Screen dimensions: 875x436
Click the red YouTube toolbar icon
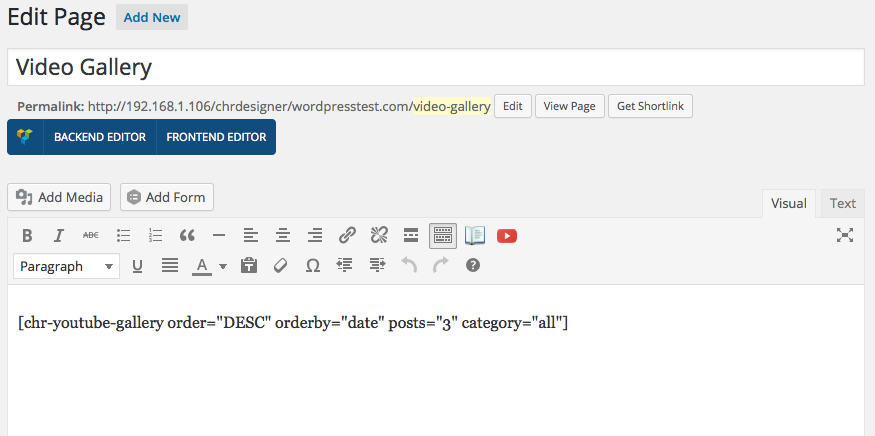(507, 236)
